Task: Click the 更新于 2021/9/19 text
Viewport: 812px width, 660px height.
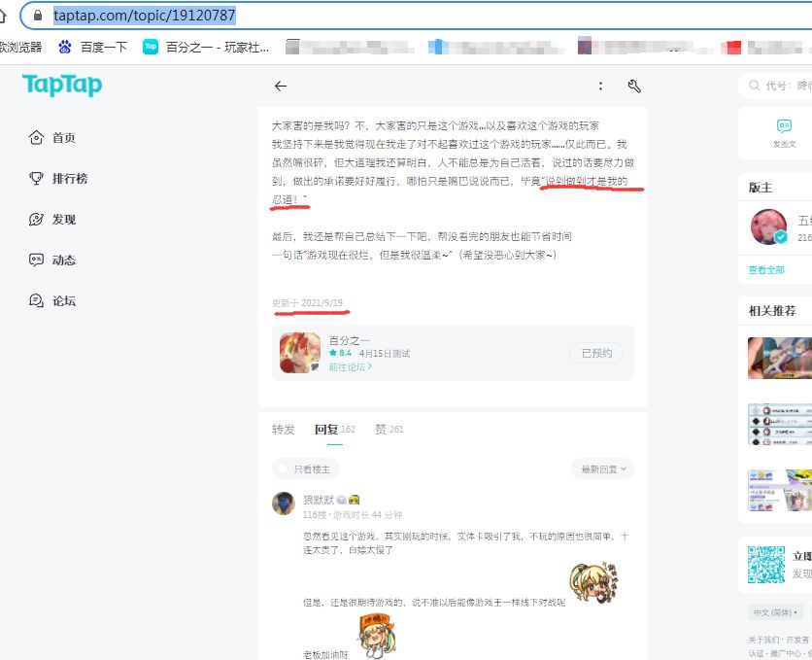Action: [308, 302]
